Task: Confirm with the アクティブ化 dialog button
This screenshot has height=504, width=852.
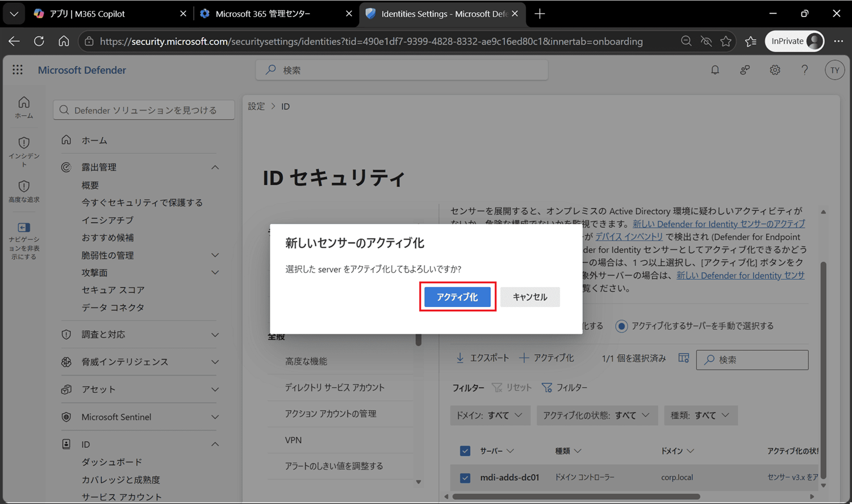Action: point(457,297)
